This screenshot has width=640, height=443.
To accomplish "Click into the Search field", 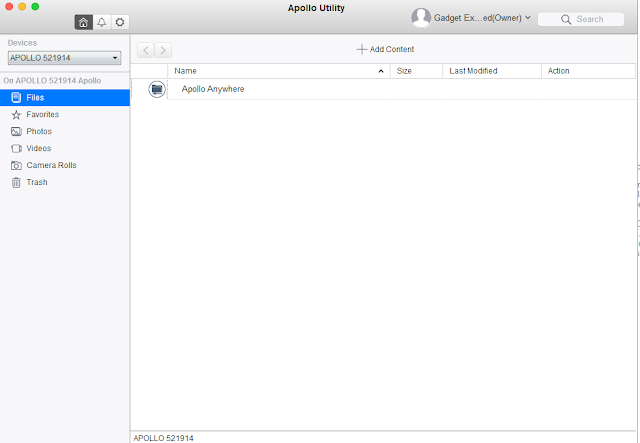I will pos(581,19).
